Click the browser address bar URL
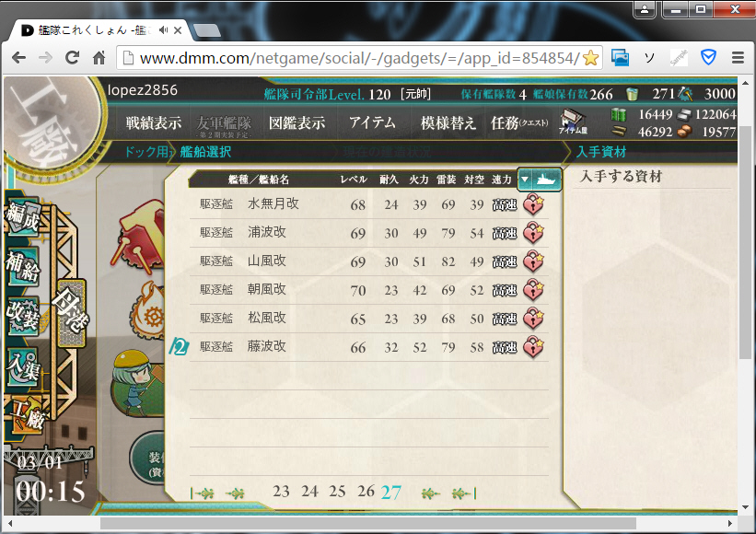Screen dimensions: 756x534 pos(359,58)
